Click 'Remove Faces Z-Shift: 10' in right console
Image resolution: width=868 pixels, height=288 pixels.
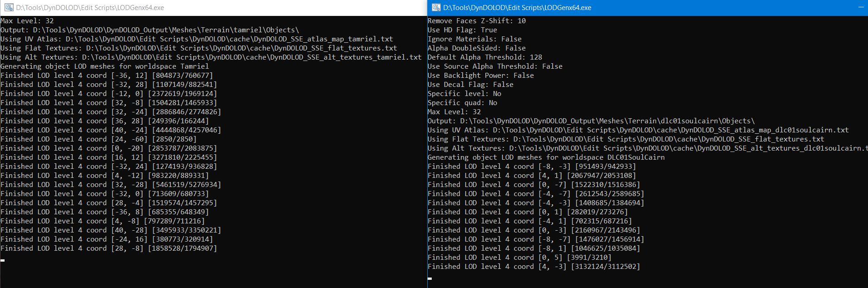pos(477,21)
